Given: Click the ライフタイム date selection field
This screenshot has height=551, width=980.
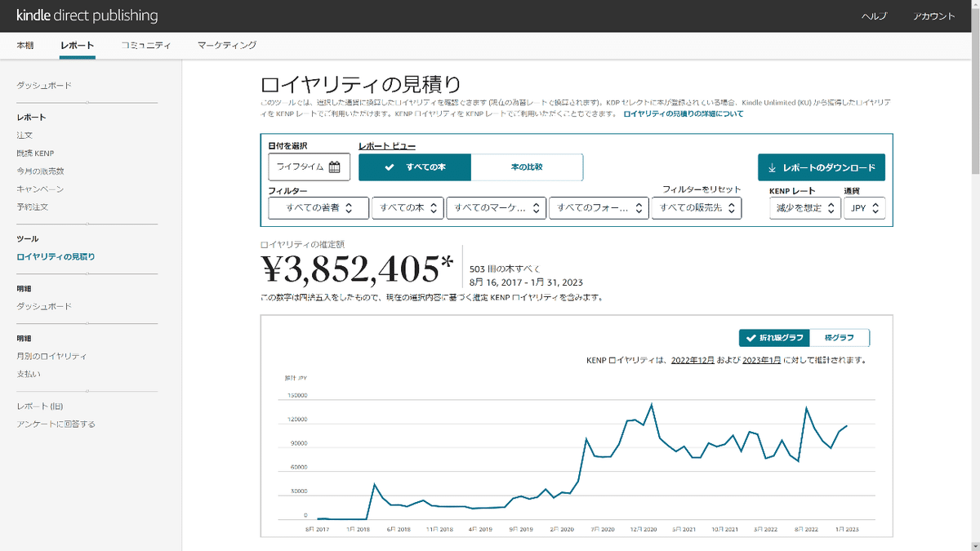Looking at the screenshot, I should point(310,167).
